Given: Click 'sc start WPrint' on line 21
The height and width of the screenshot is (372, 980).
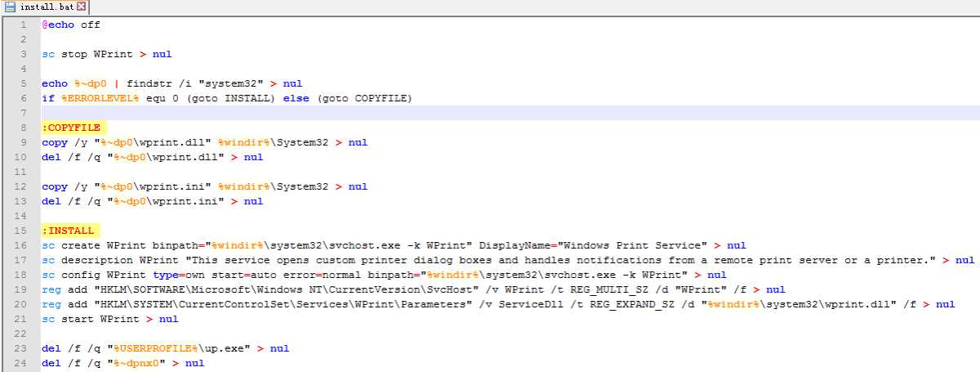Looking at the screenshot, I should (91, 319).
